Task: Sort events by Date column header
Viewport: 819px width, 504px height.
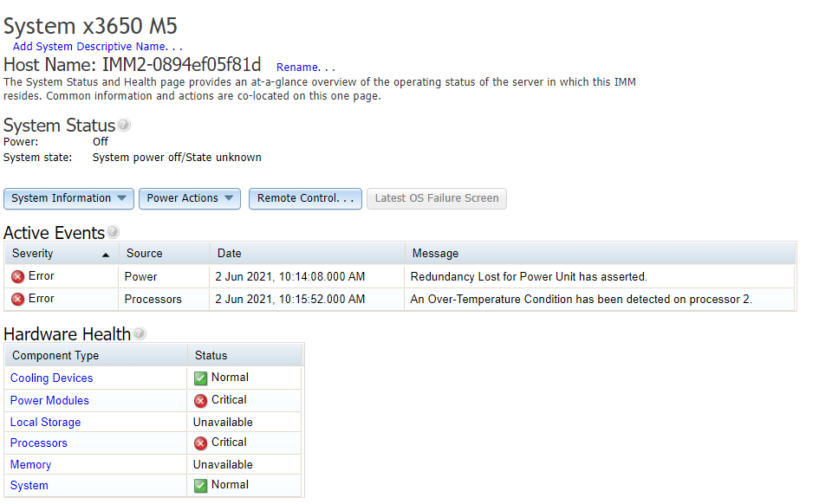Action: tap(308, 254)
